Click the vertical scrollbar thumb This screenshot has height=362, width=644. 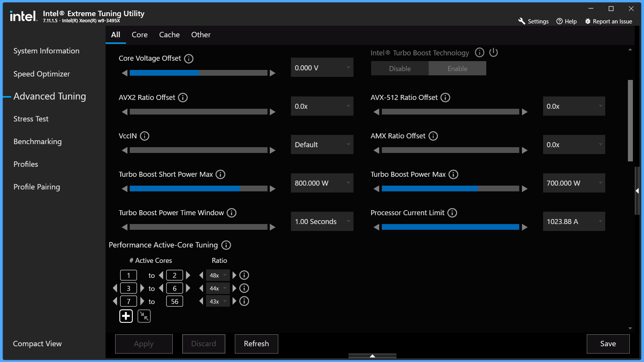coord(630,121)
